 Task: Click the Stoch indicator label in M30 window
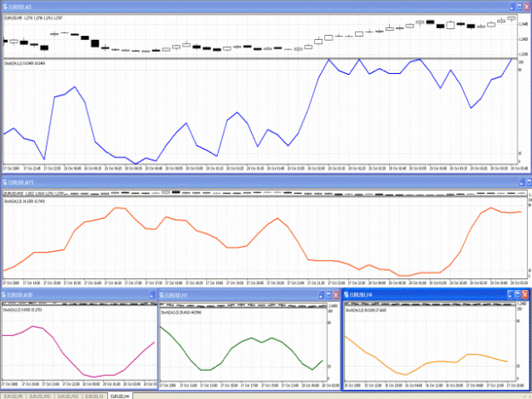(x=22, y=310)
